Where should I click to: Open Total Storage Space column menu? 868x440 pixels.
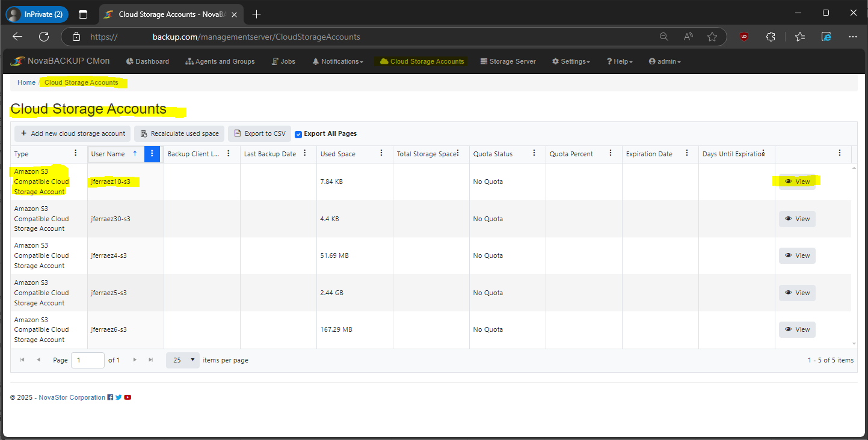[x=457, y=153]
